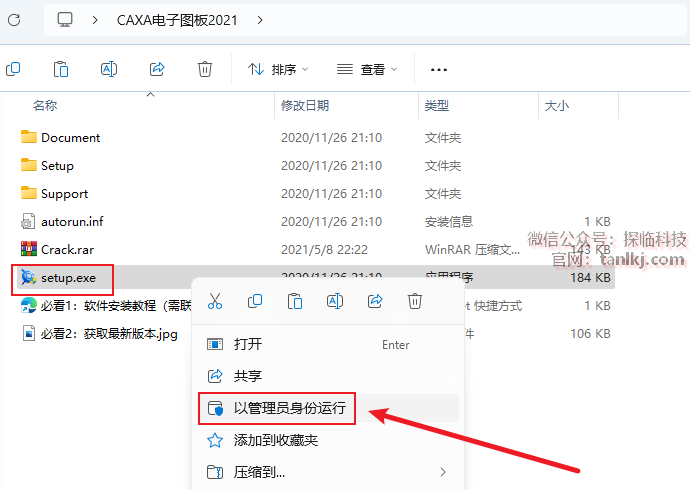Click the This PC monitor icon in the address bar

[x=65, y=20]
